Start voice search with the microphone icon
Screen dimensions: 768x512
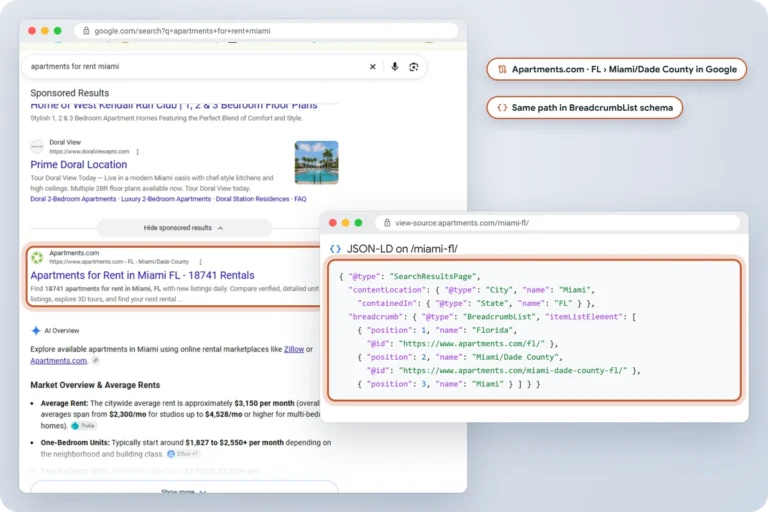coord(394,67)
